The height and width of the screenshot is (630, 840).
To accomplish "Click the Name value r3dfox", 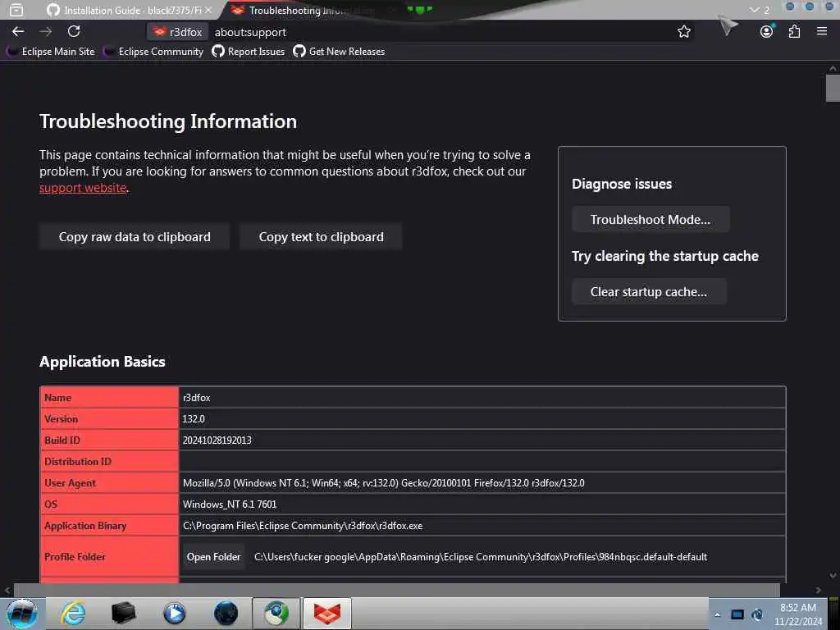I will tap(197, 398).
